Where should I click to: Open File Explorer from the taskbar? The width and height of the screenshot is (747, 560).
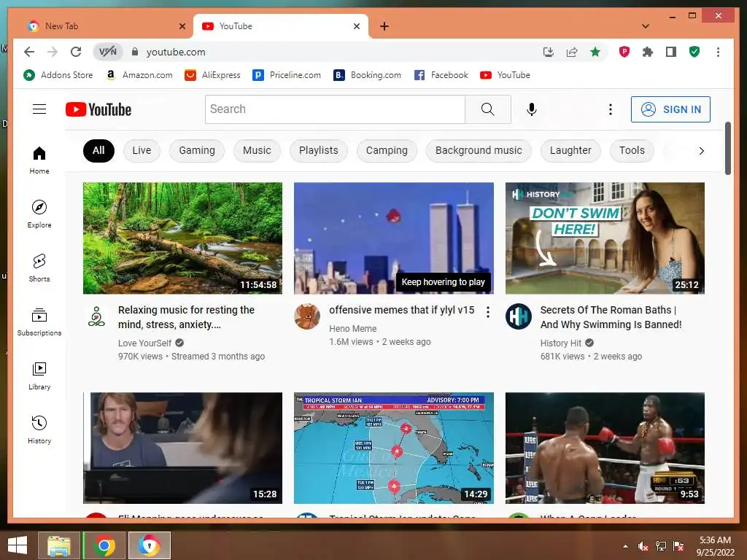[59, 545]
